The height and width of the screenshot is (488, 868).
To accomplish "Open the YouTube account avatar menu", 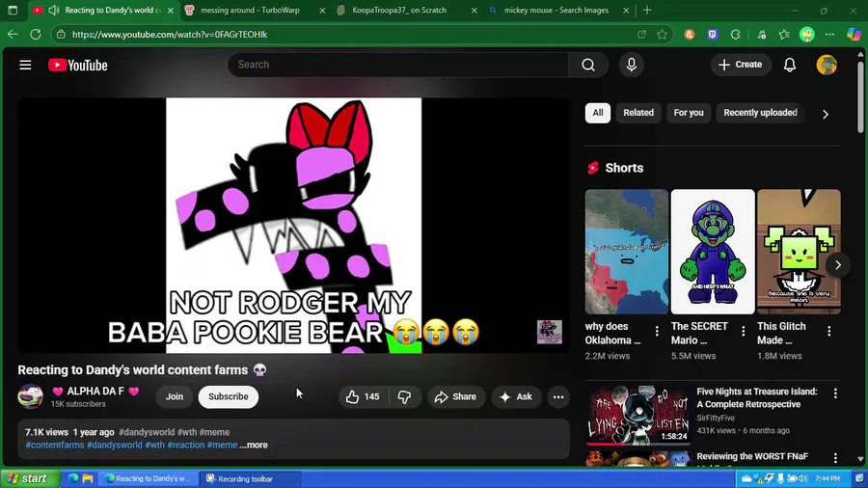I will pyautogui.click(x=827, y=65).
